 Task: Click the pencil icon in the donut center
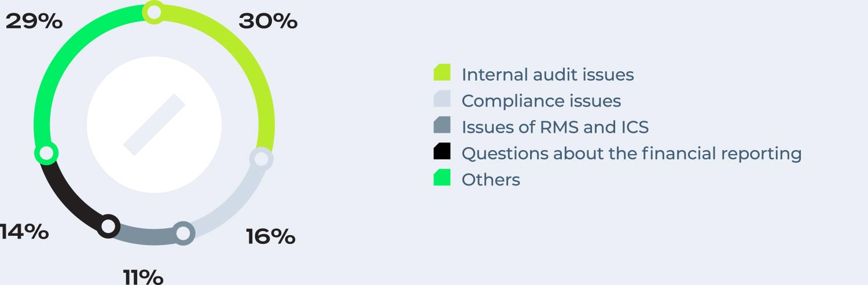click(154, 125)
